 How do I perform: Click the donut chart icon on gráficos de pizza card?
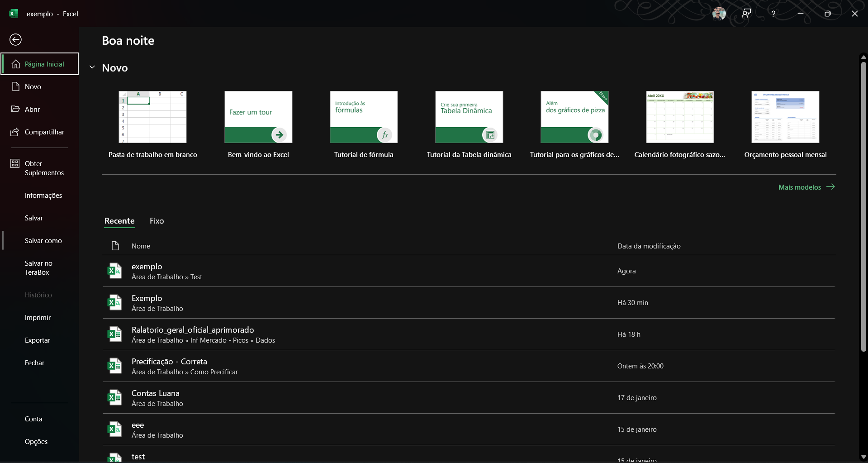pos(595,134)
